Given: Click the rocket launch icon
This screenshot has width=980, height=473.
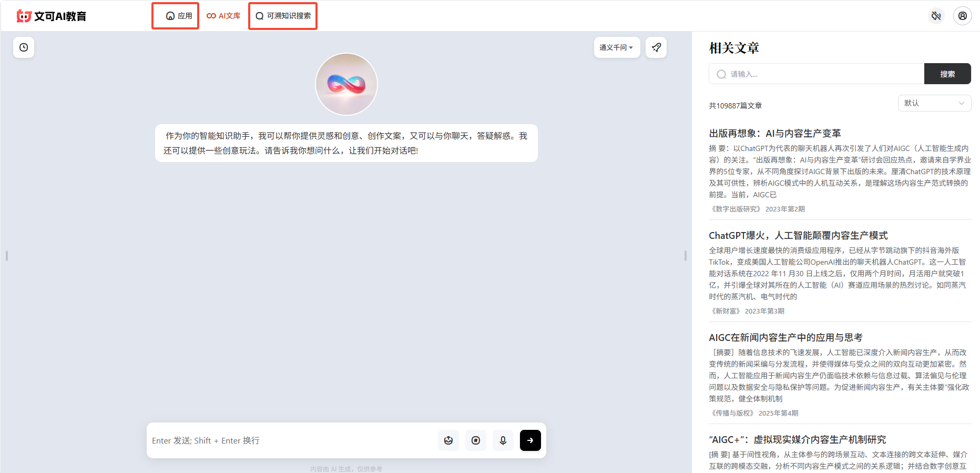Looking at the screenshot, I should [x=656, y=47].
